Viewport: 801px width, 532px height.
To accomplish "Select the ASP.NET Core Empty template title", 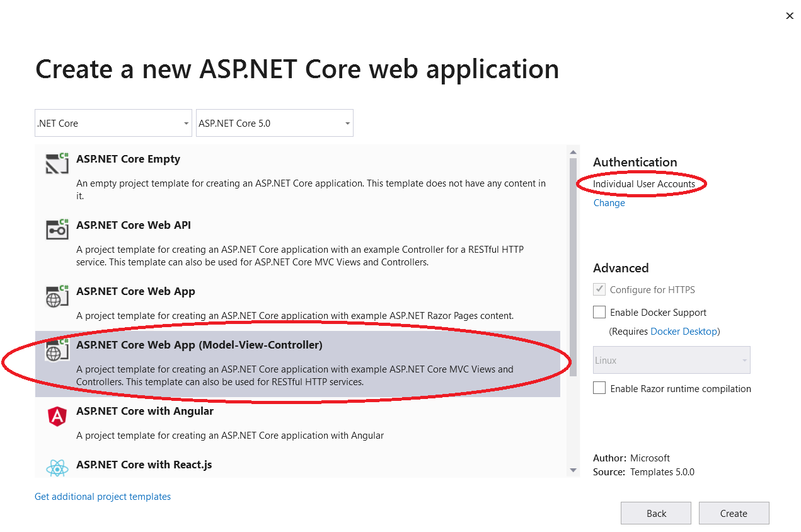I will [x=129, y=159].
